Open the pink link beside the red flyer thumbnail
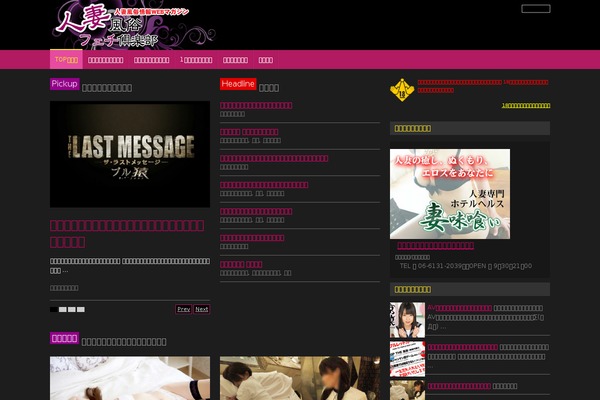Screen dimensions: 600x400 463,347
